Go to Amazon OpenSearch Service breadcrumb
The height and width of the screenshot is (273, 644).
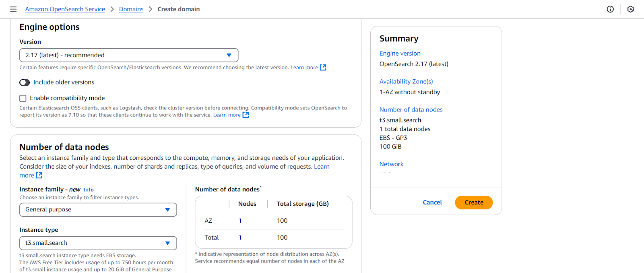tap(65, 9)
